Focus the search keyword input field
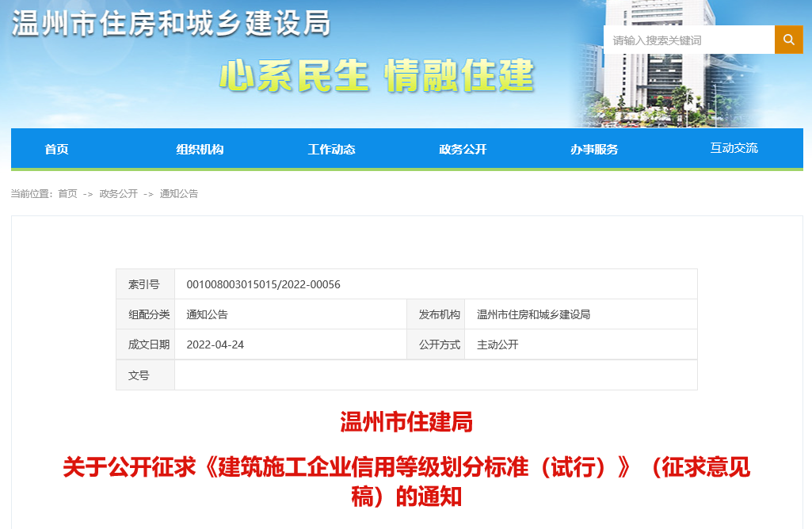Screen dimensions: 812x529 tap(688, 40)
